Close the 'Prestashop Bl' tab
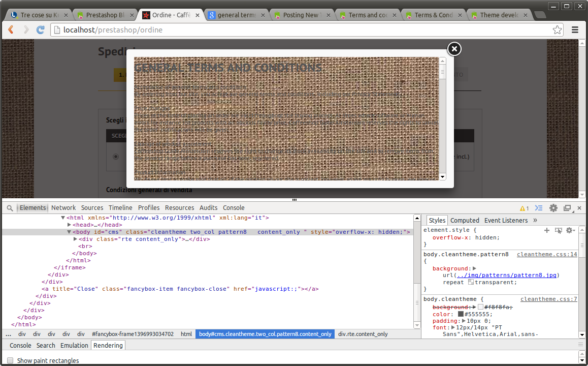 [132, 15]
